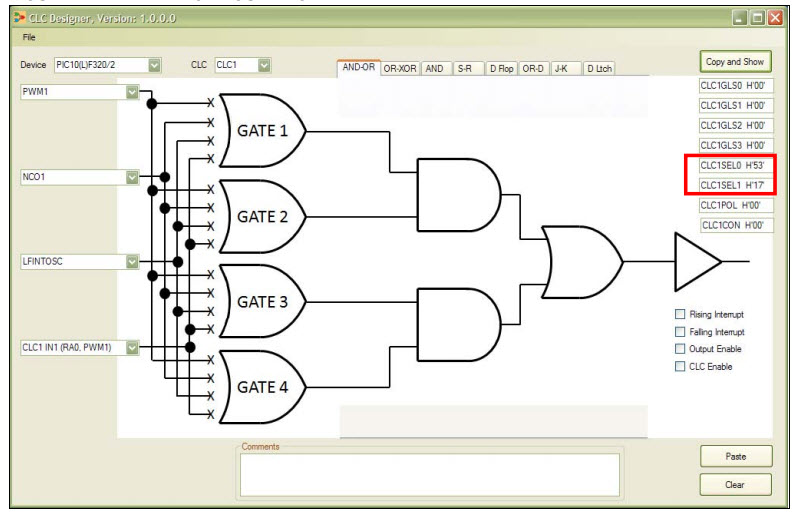Click inside the Comments text box

tap(430, 475)
